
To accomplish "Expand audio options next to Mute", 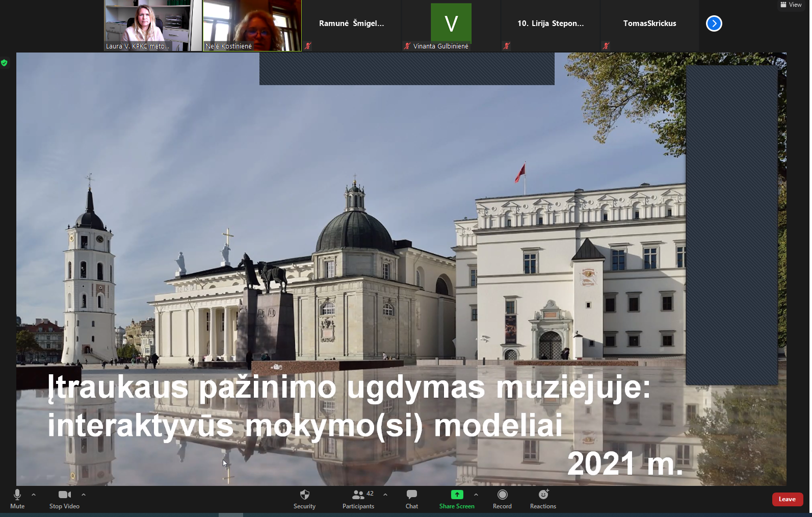I will pos(34,495).
